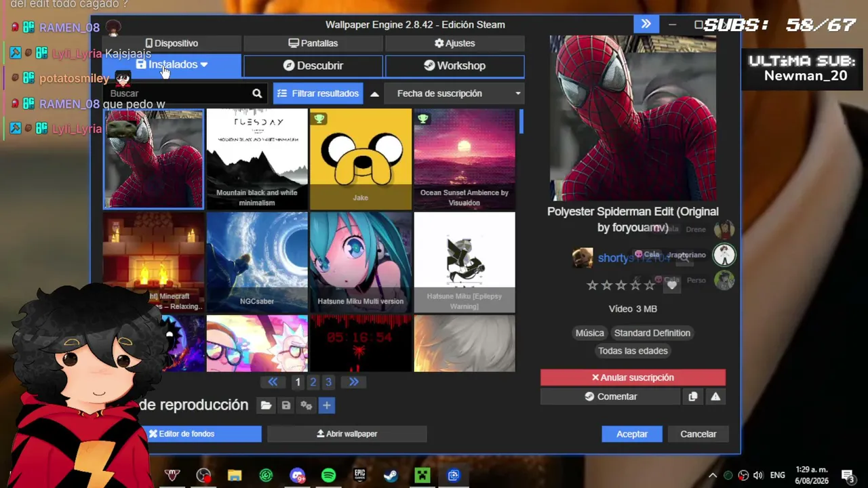Viewport: 868px width, 488px height.
Task: Open OBS Studio from the taskbar
Action: tap(203, 476)
